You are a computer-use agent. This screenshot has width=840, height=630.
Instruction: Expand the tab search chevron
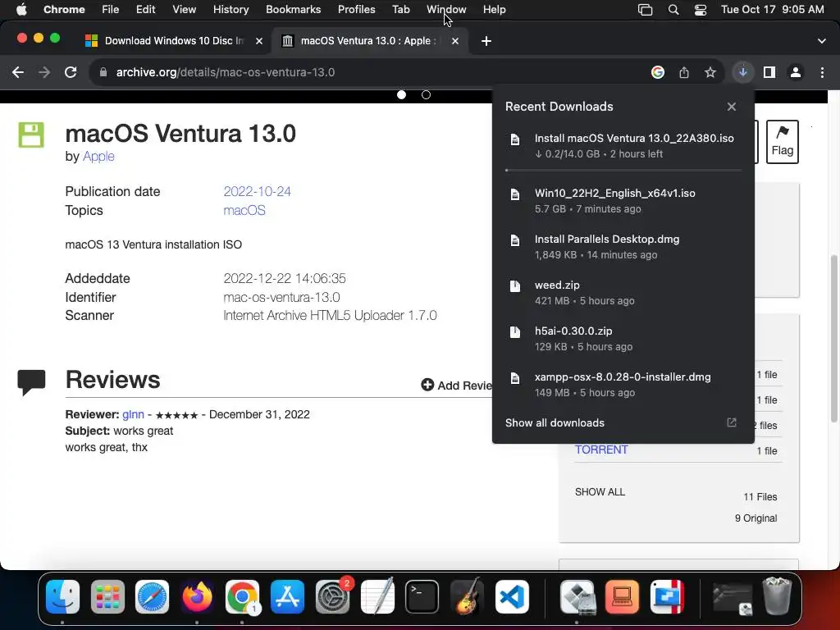822,41
